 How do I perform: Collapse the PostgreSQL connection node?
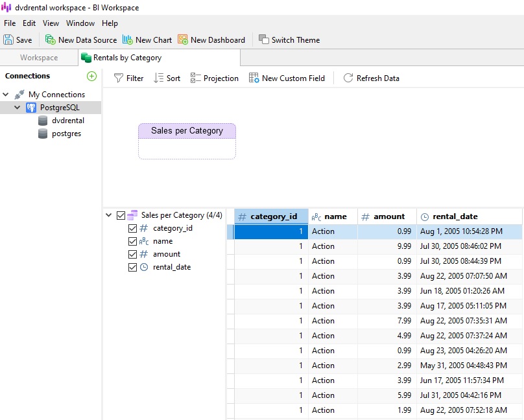click(x=18, y=108)
